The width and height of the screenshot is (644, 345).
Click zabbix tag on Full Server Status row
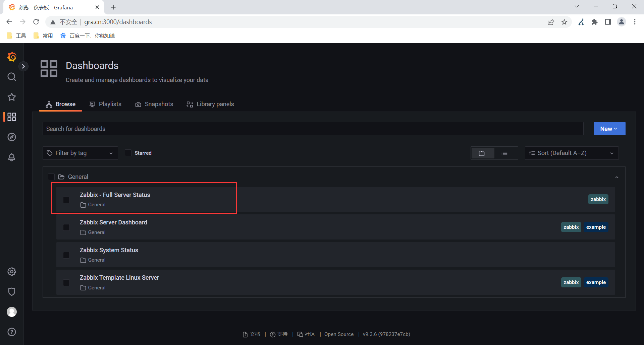(598, 199)
